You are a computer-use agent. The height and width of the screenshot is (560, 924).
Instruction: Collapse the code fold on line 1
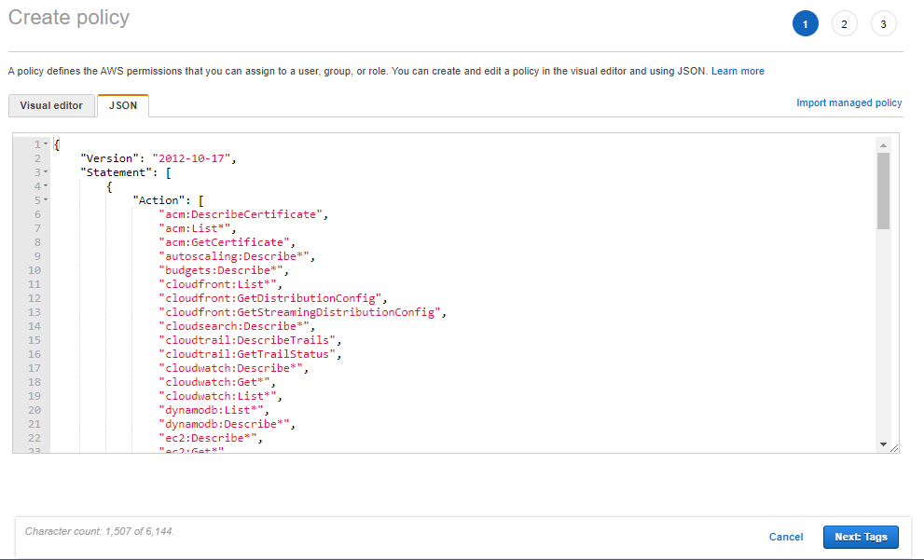pyautogui.click(x=46, y=143)
